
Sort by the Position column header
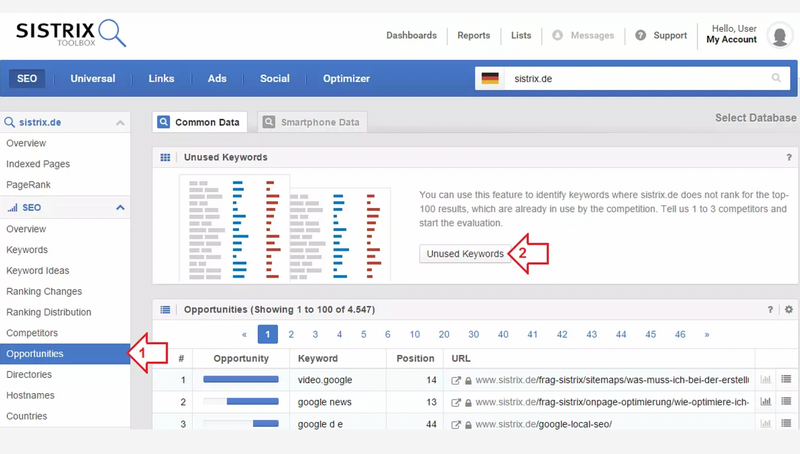pyautogui.click(x=415, y=358)
